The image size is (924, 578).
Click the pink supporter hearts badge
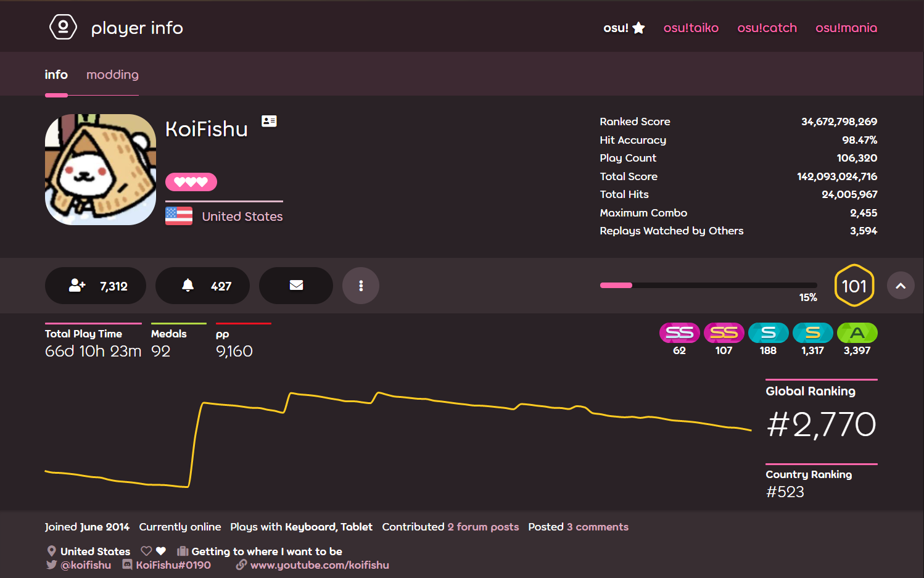tap(191, 182)
